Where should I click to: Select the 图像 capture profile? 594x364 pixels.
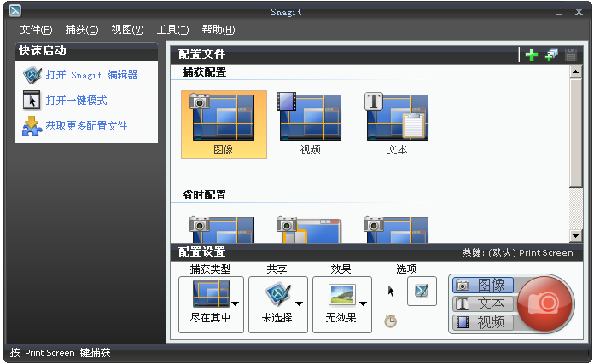click(224, 124)
